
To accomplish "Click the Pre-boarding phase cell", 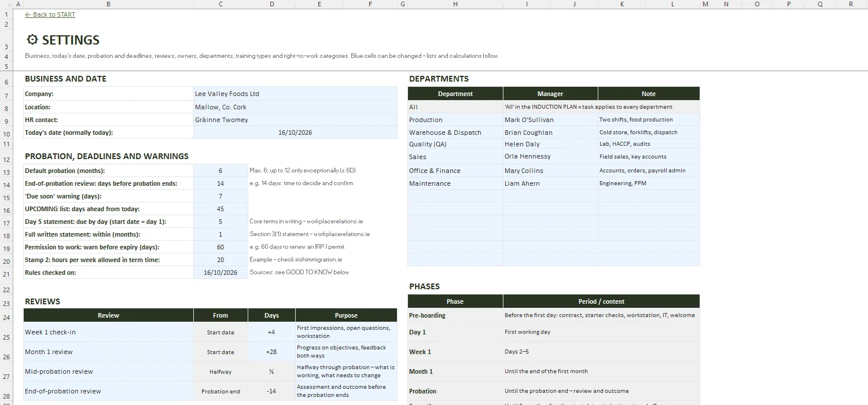I will point(455,315).
